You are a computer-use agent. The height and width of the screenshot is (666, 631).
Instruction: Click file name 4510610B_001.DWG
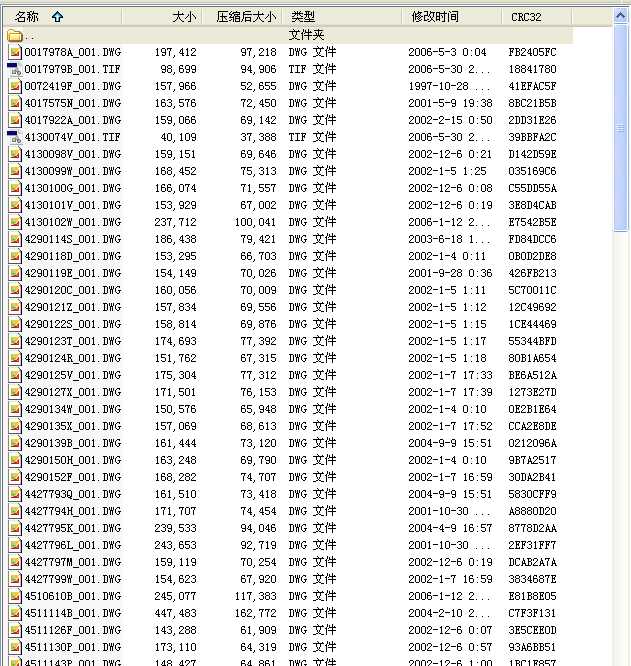pyautogui.click(x=73, y=596)
